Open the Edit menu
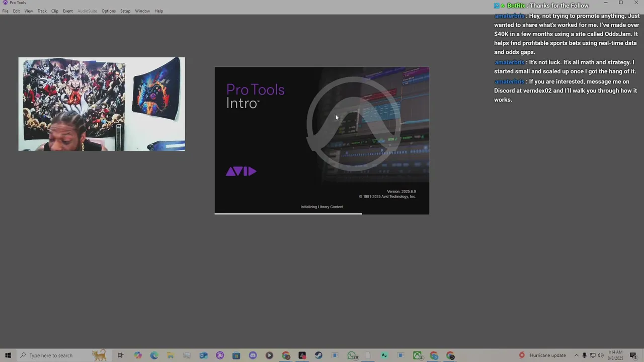 [17, 11]
